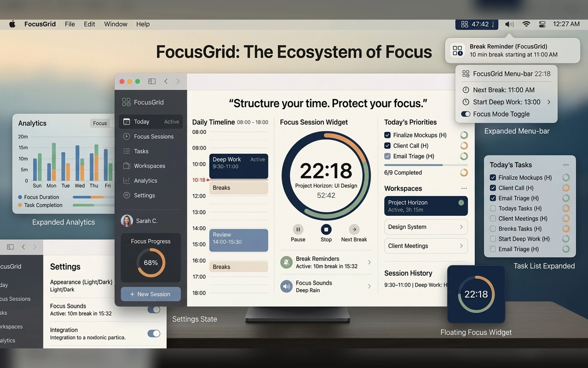The image size is (588, 368).
Task: Open the File menu
Action: point(70,24)
